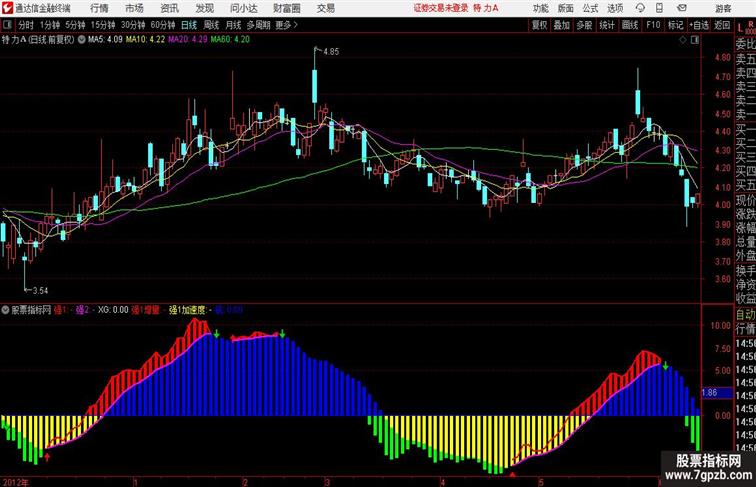Expand main chart indicator dropdown near 特力A

pyautogui.click(x=81, y=40)
